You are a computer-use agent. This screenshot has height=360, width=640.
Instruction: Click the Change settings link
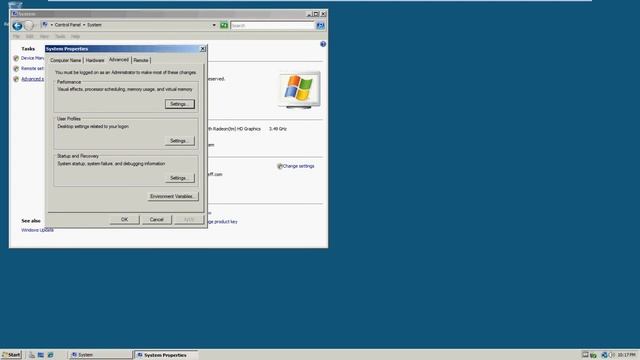(298, 166)
